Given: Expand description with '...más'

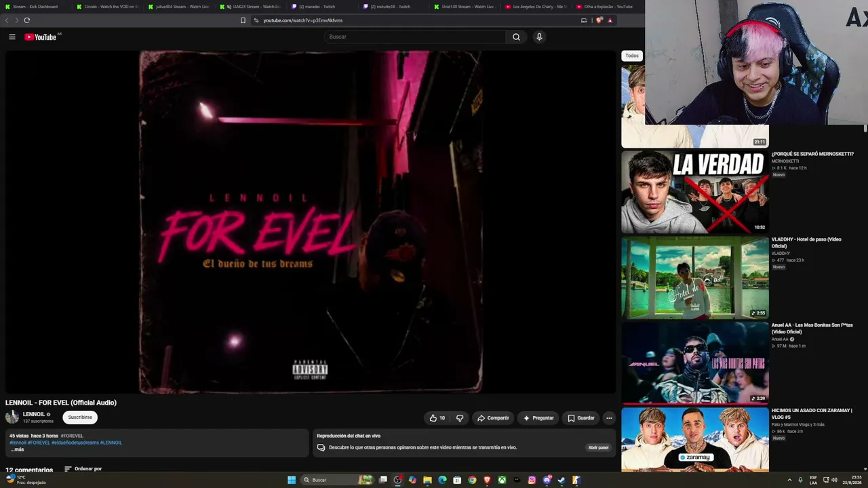Looking at the screenshot, I should 17,449.
